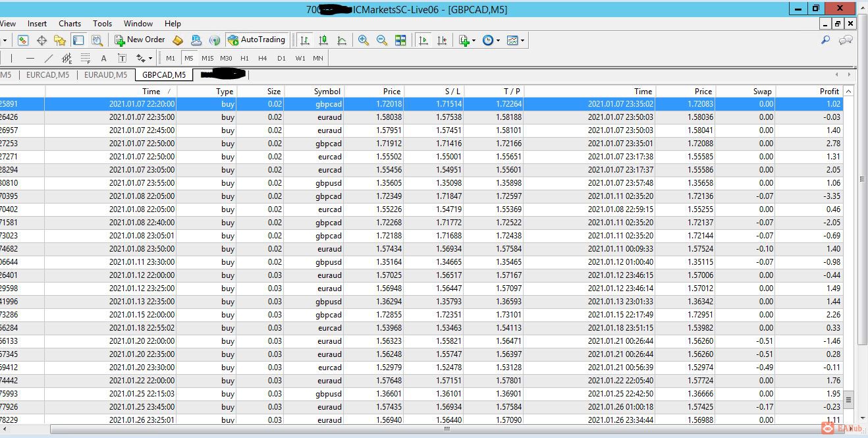Open search magnifier icon at top right
This screenshot has width=868, height=438.
click(x=825, y=40)
